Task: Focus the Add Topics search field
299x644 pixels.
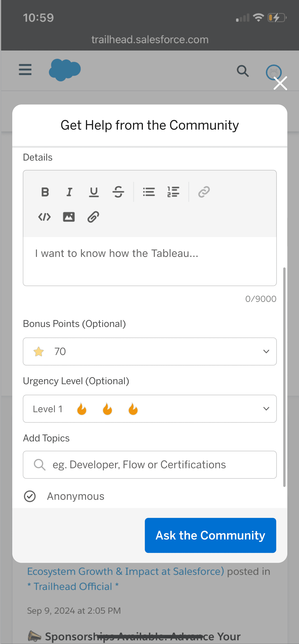Action: click(x=150, y=465)
